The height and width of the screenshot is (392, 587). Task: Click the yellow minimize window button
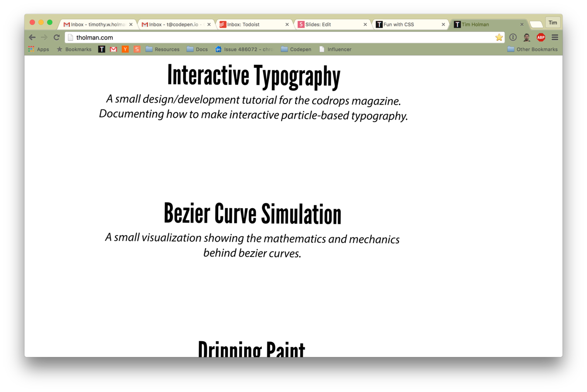(41, 22)
